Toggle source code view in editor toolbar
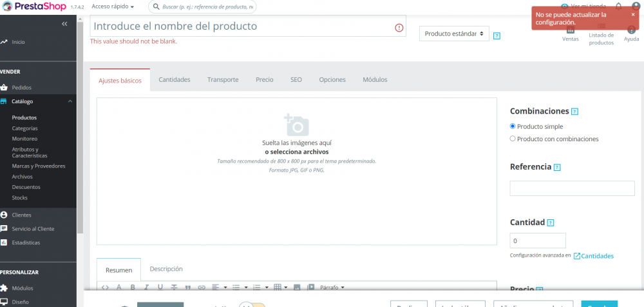The width and height of the screenshot is (644, 307). (105, 287)
